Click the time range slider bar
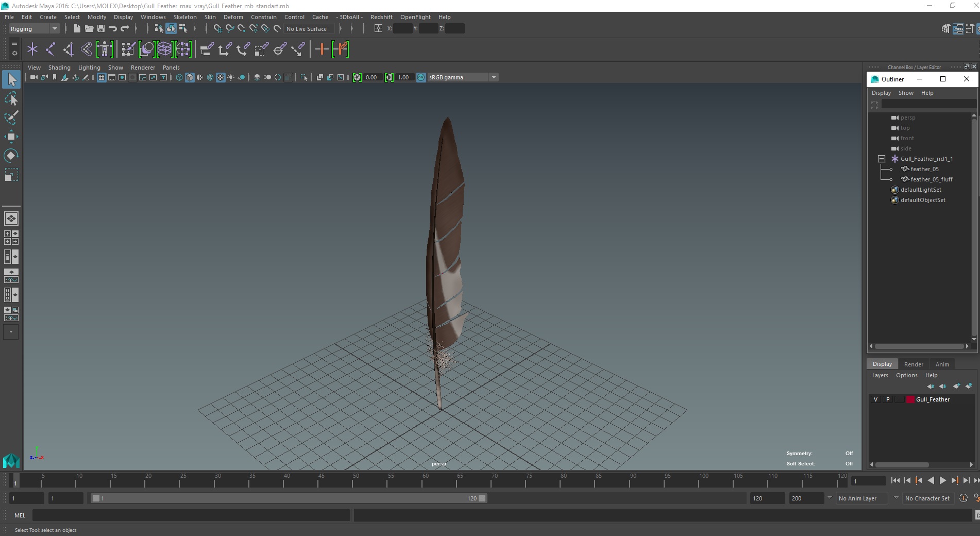Image resolution: width=980 pixels, height=536 pixels. [x=289, y=498]
